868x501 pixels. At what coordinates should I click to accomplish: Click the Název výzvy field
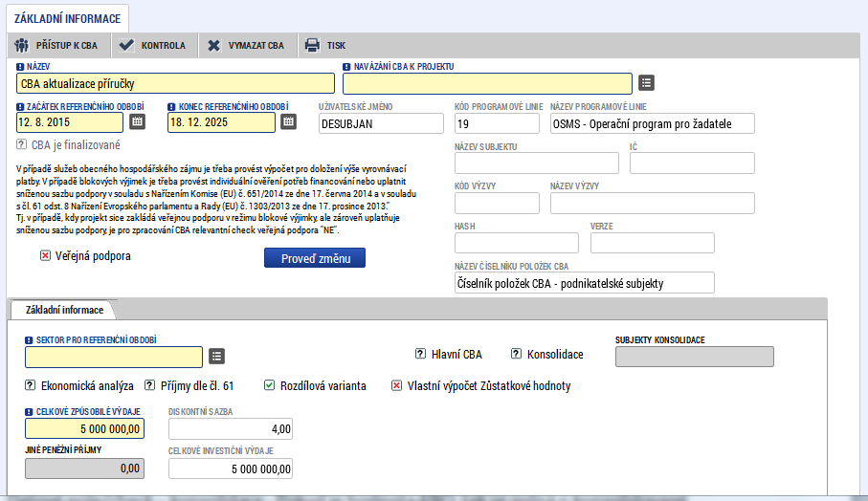point(652,203)
